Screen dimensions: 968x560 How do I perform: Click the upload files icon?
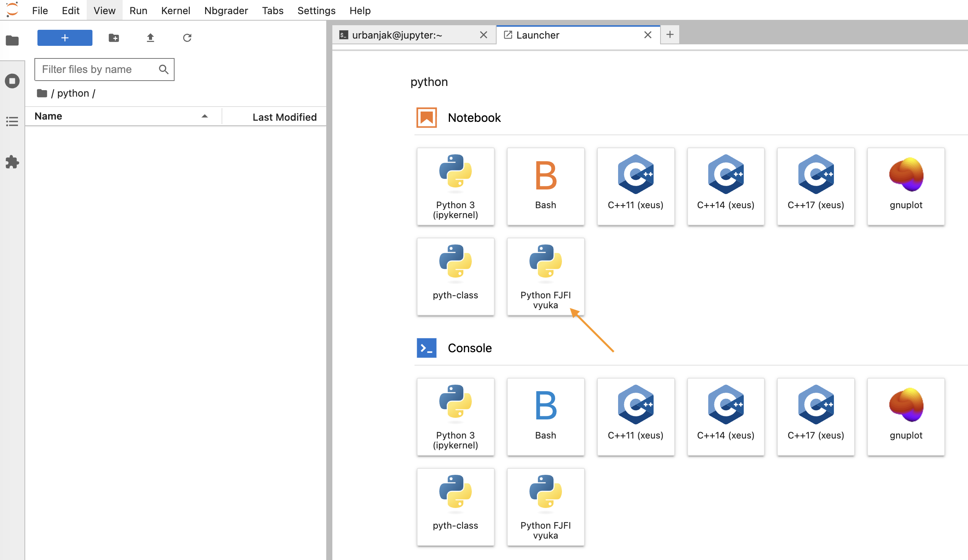(x=150, y=38)
